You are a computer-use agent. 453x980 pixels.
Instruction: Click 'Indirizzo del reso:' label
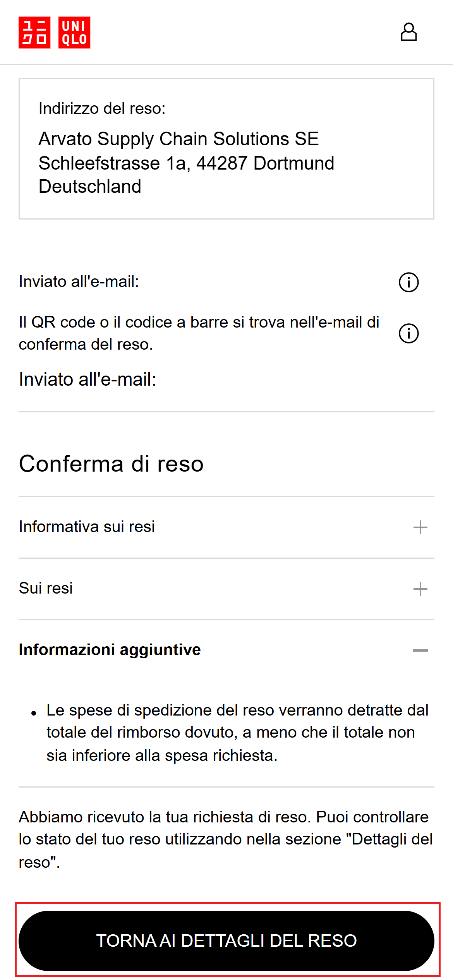102,108
